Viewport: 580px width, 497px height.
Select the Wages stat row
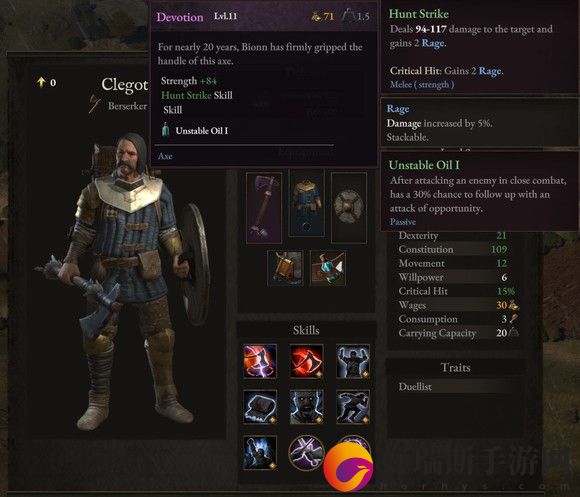[x=458, y=305]
